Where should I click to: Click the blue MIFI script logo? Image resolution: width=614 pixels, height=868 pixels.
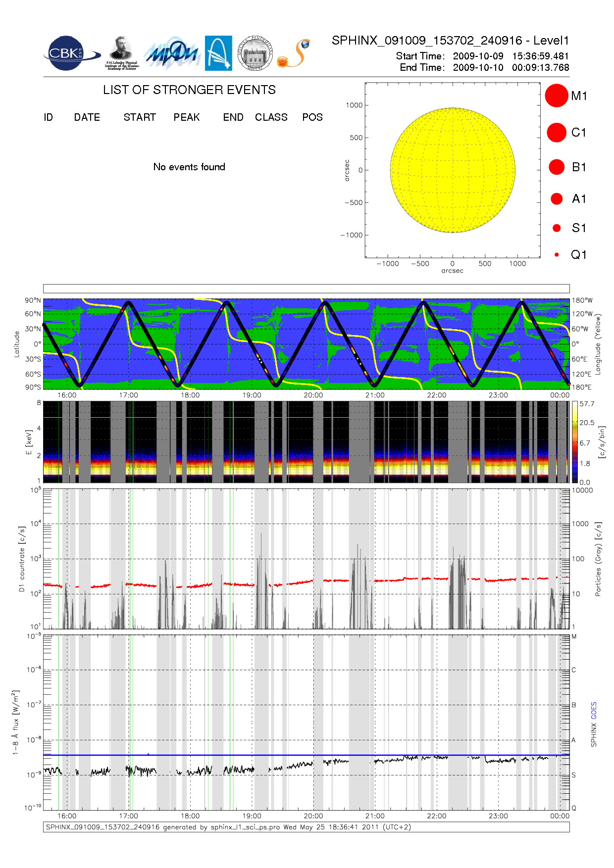click(x=171, y=53)
